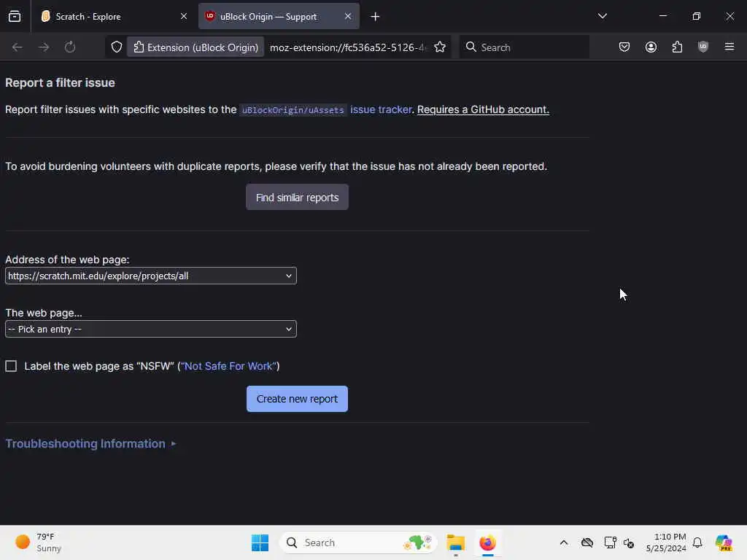747x560 pixels.
Task: Close the Scratch - Explore tab
Action: [x=183, y=16]
